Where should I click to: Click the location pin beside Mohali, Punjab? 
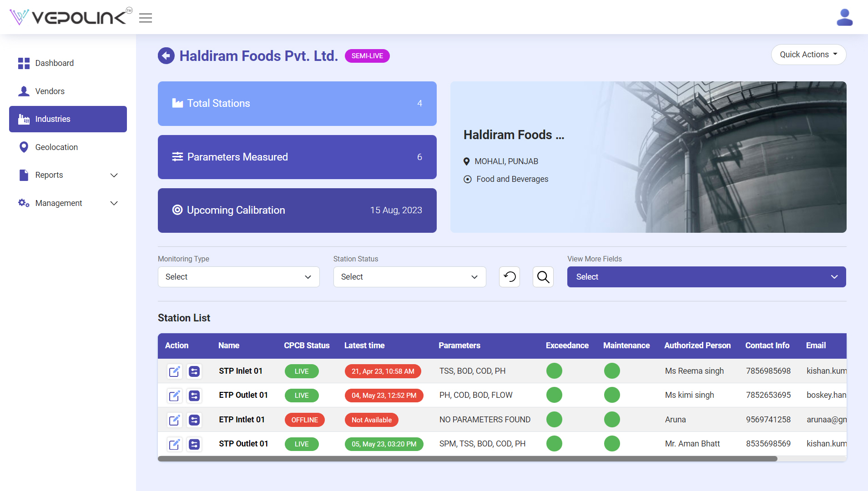[x=466, y=161]
